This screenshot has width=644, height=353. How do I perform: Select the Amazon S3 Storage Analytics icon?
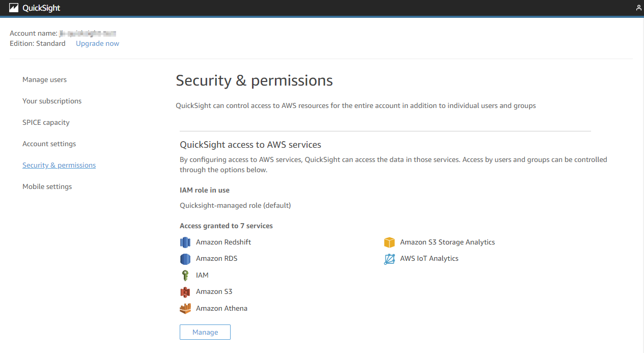(x=389, y=242)
